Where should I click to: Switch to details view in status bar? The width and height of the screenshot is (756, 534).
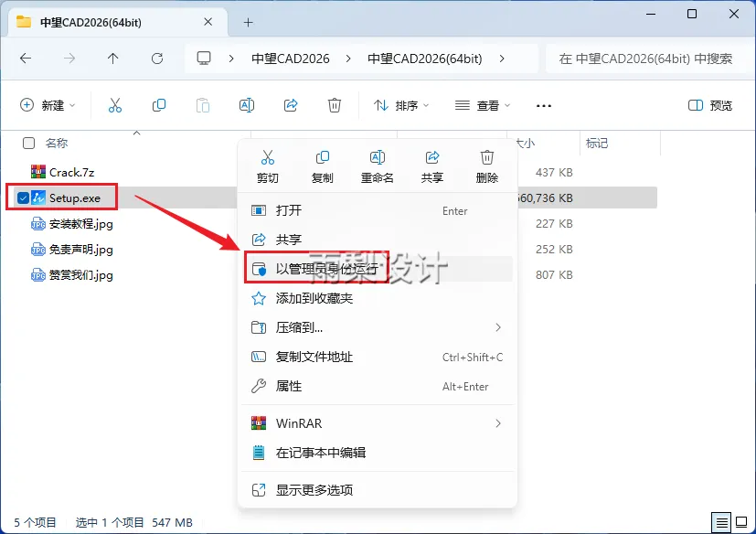click(x=721, y=522)
